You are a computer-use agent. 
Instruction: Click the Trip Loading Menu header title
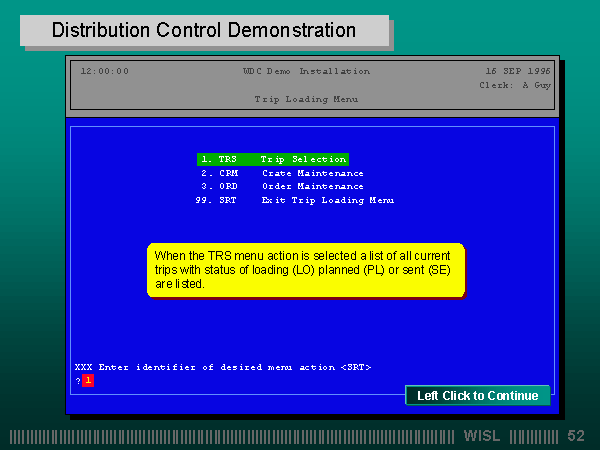pos(306,99)
